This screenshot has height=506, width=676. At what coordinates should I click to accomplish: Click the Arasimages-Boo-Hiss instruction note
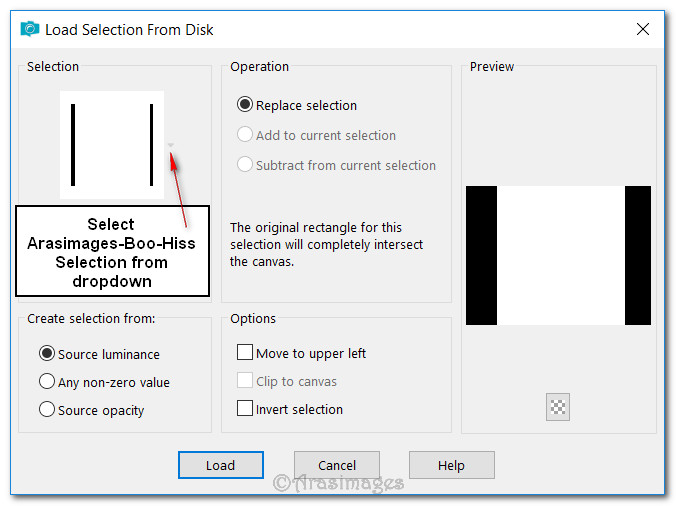pyautogui.click(x=111, y=252)
